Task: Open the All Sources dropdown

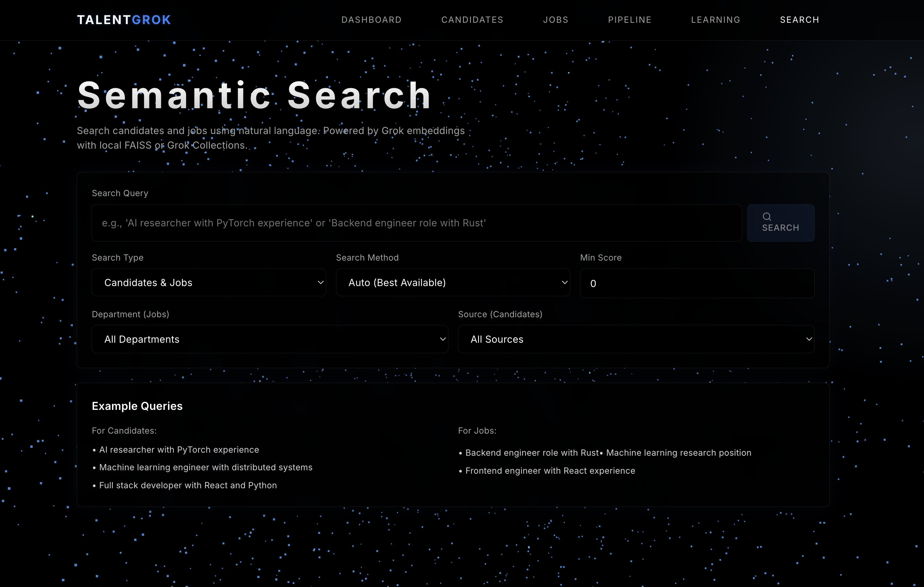Action: [x=636, y=339]
